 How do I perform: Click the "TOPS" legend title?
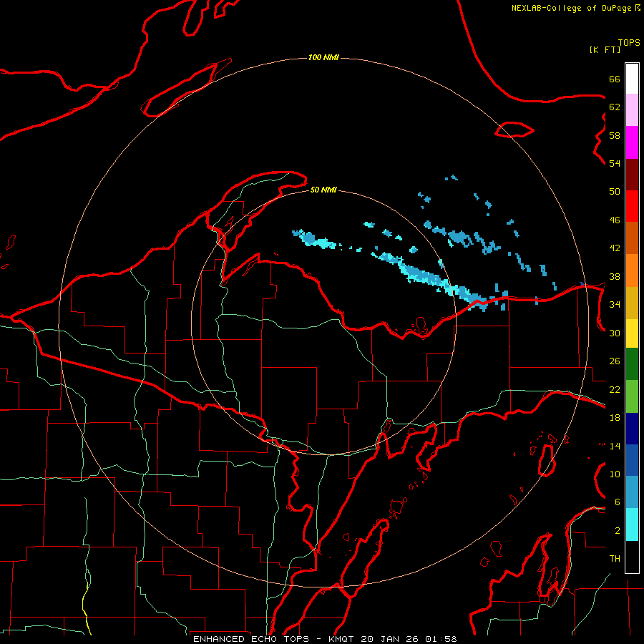(x=629, y=42)
